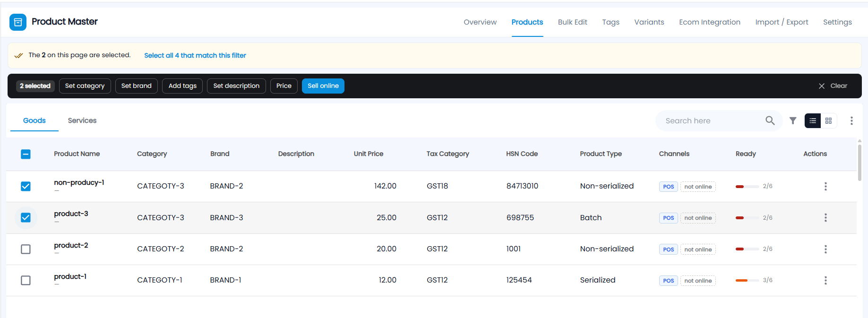Click not online badge for product-2
868x318 pixels.
pos(698,249)
